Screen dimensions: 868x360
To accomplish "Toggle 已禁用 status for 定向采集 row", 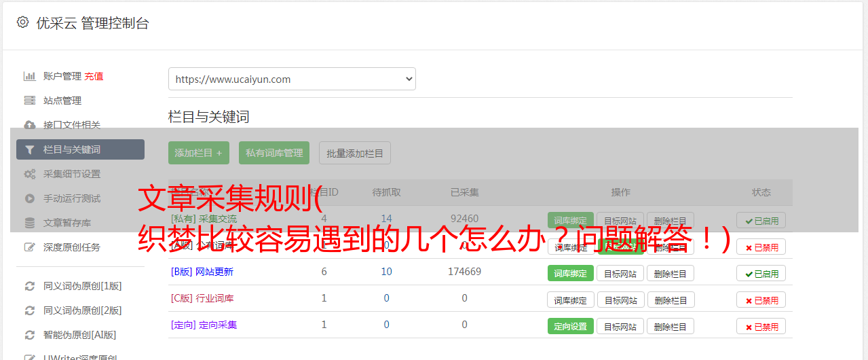I will point(761,326).
